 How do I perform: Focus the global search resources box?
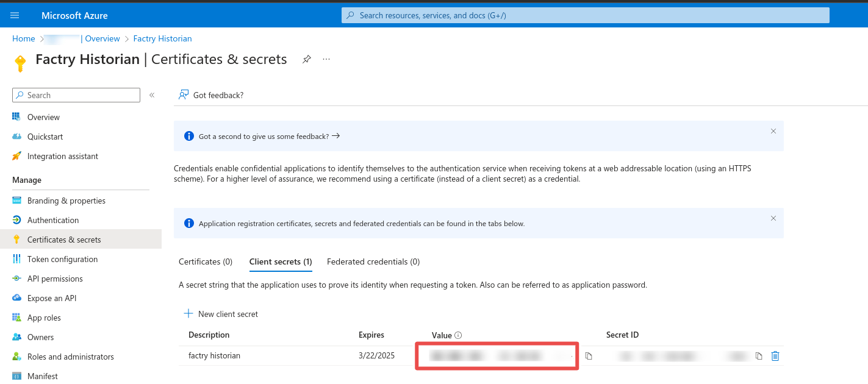tap(586, 15)
